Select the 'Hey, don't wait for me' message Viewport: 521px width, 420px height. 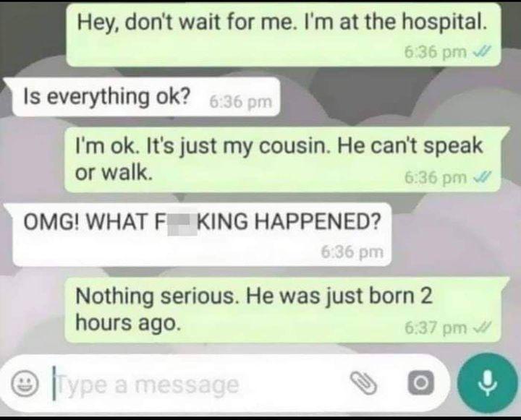(284, 35)
